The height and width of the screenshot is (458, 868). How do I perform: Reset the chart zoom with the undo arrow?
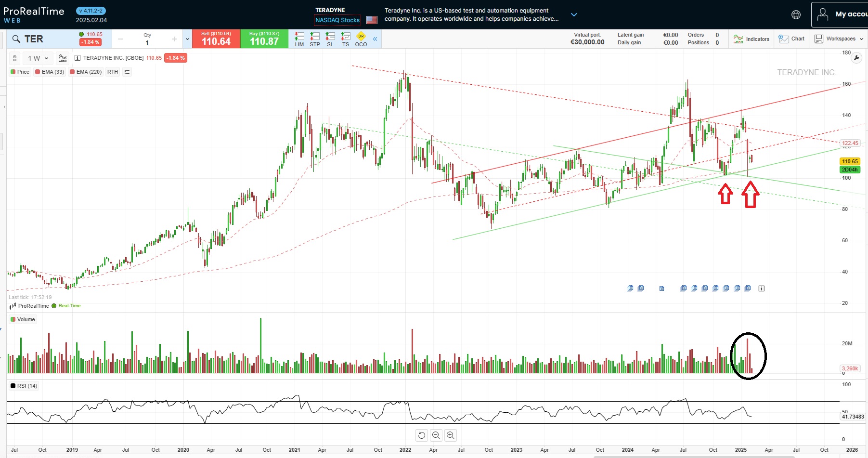click(x=422, y=435)
